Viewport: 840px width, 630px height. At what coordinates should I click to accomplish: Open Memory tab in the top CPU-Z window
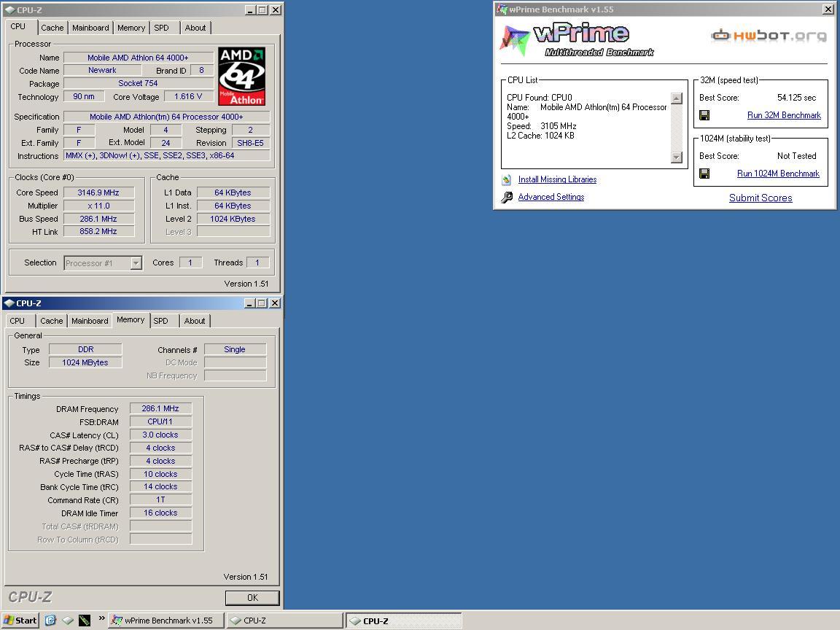(131, 28)
